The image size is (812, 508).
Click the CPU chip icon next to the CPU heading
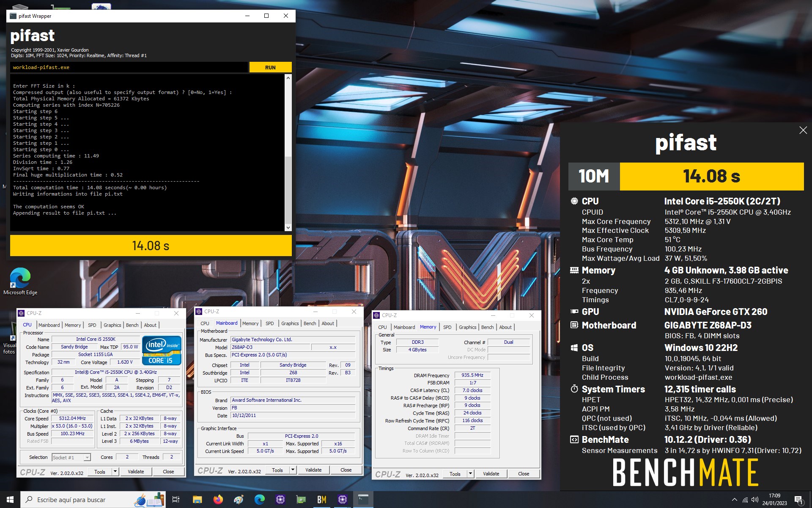pyautogui.click(x=574, y=201)
